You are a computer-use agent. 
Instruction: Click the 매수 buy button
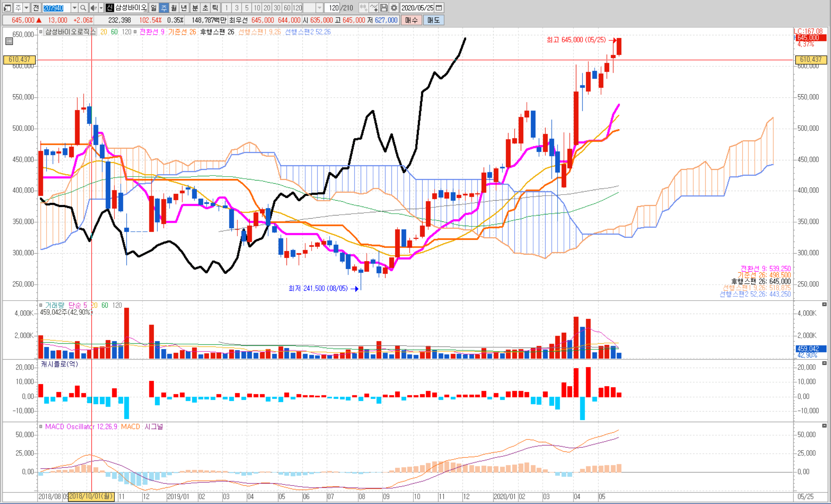tap(411, 20)
